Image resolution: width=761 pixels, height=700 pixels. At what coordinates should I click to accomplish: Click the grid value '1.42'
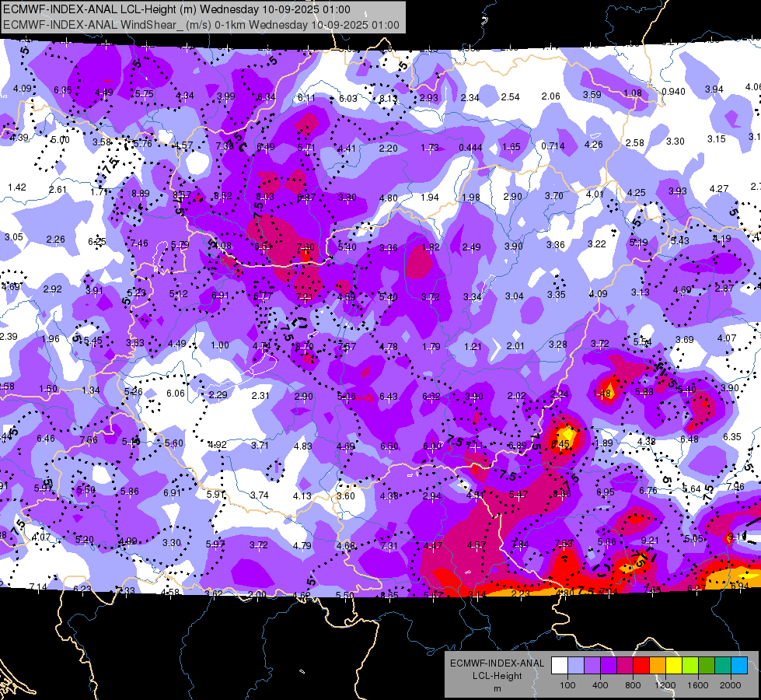(x=17, y=187)
